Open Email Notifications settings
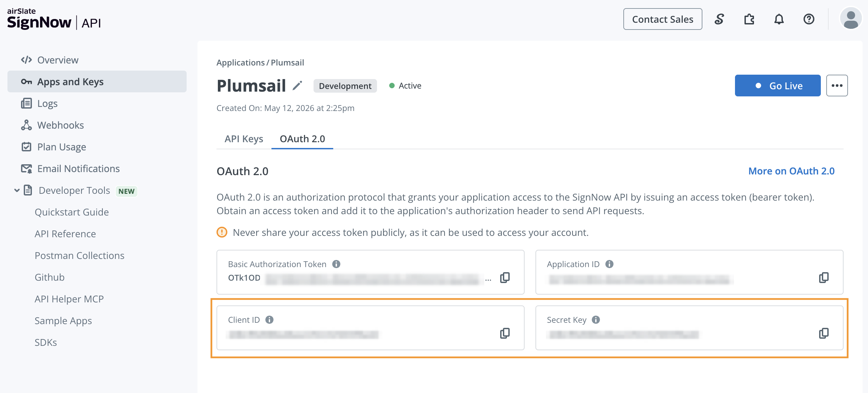The height and width of the screenshot is (393, 868). (x=78, y=168)
